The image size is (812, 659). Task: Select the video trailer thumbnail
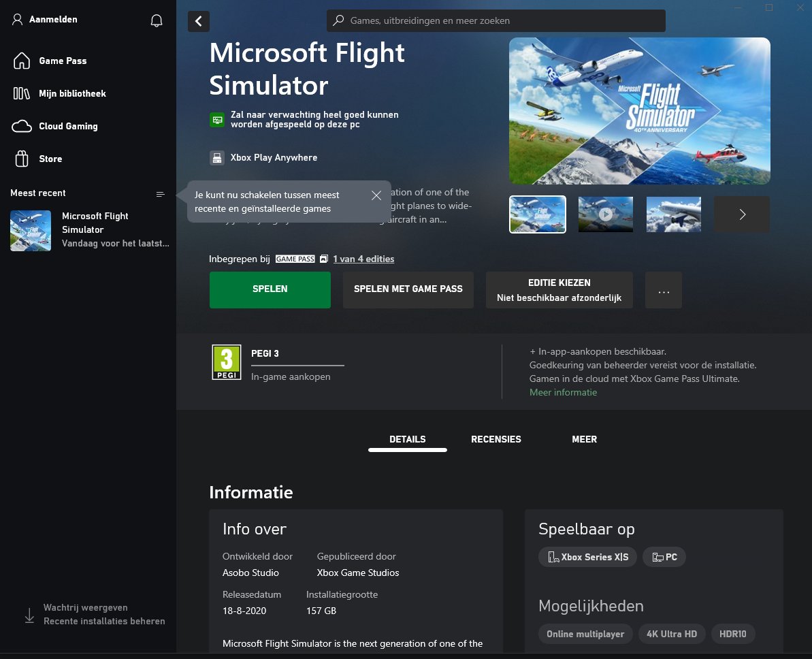605,214
